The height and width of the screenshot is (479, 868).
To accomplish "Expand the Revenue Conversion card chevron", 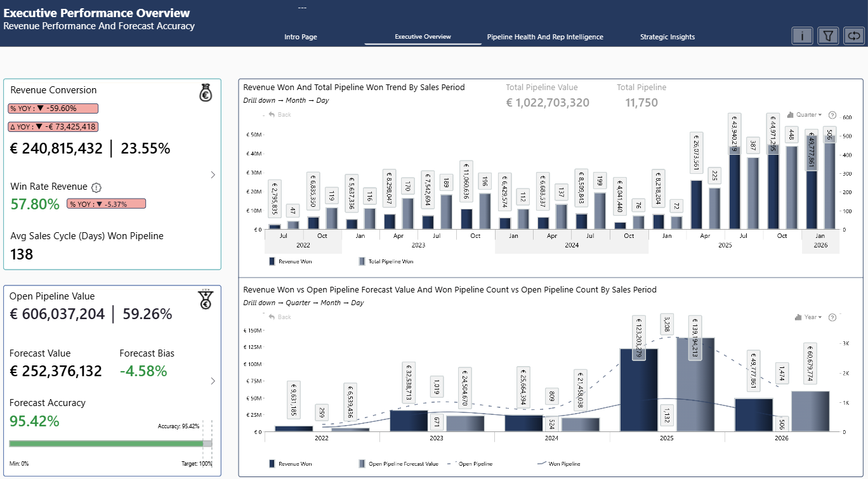I will coord(213,174).
